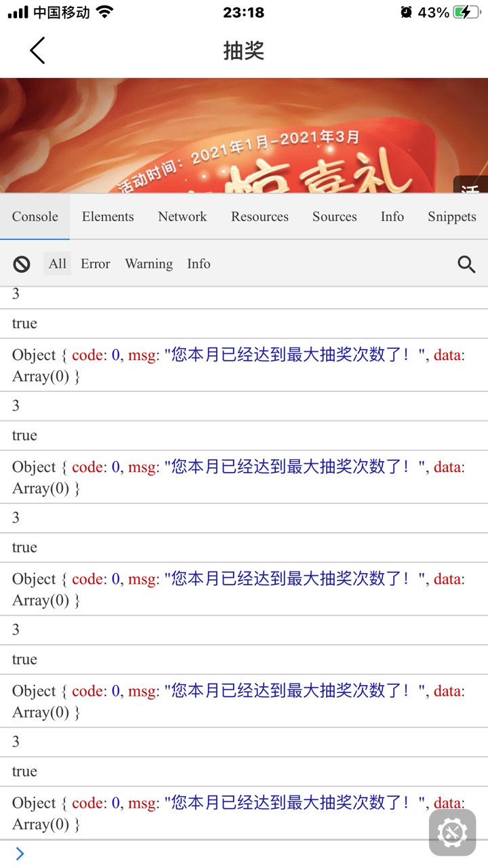Open the Elements tab

[108, 216]
